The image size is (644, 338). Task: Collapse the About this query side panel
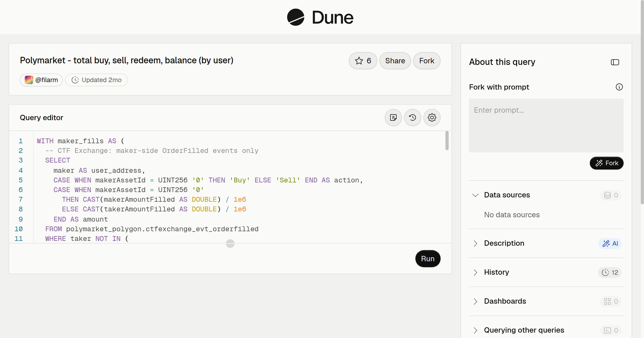[615, 62]
